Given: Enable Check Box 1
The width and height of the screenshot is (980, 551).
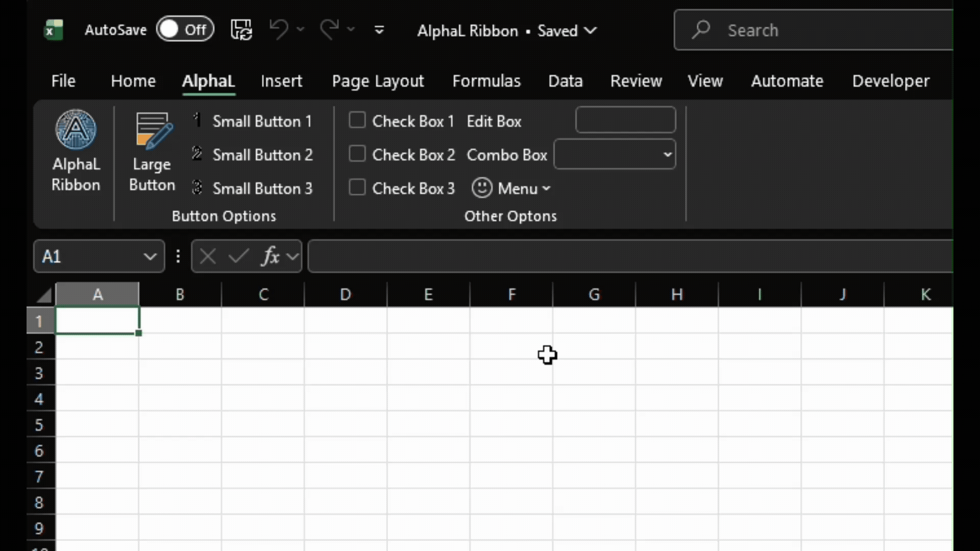Looking at the screenshot, I should click(x=357, y=119).
